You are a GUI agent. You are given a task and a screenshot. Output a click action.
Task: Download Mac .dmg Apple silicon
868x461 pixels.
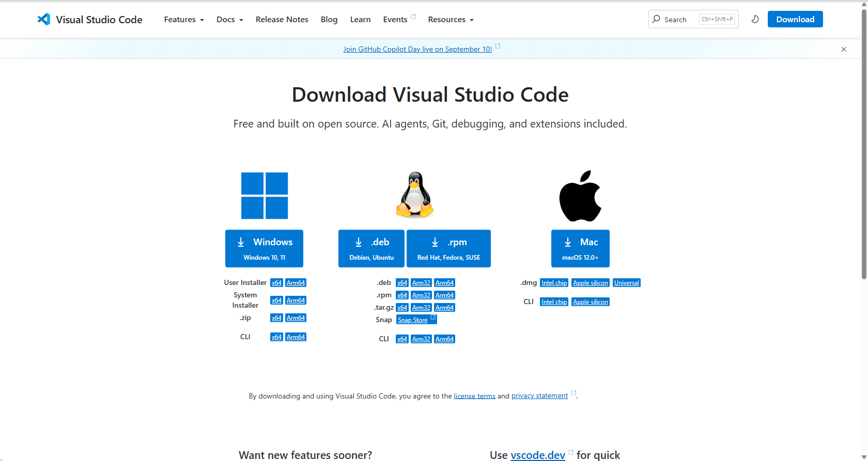[x=591, y=283]
